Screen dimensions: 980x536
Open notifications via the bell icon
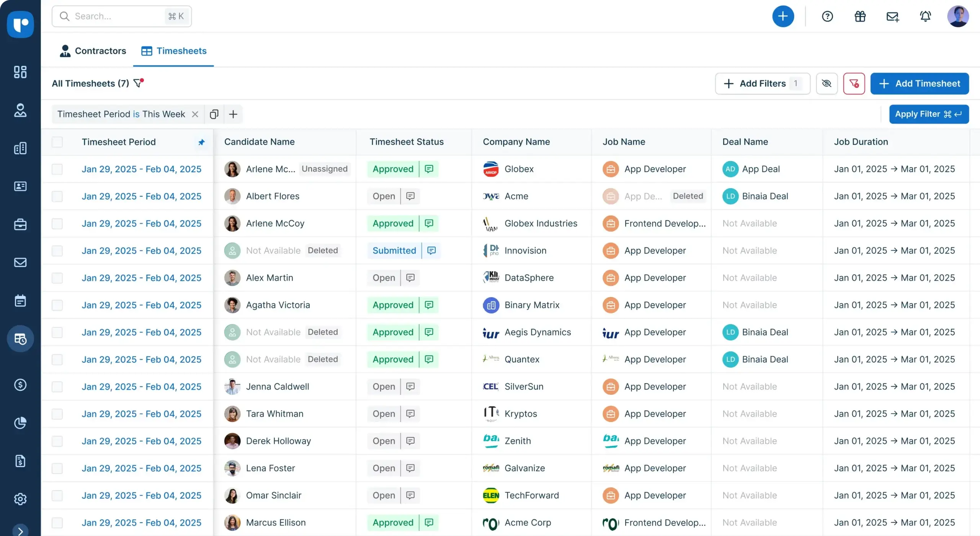[926, 16]
